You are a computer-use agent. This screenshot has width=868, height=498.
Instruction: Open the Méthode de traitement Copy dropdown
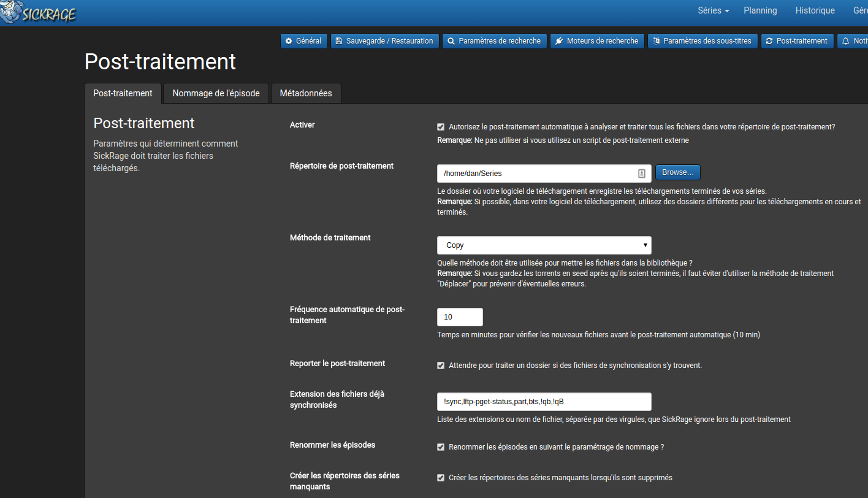pos(544,245)
